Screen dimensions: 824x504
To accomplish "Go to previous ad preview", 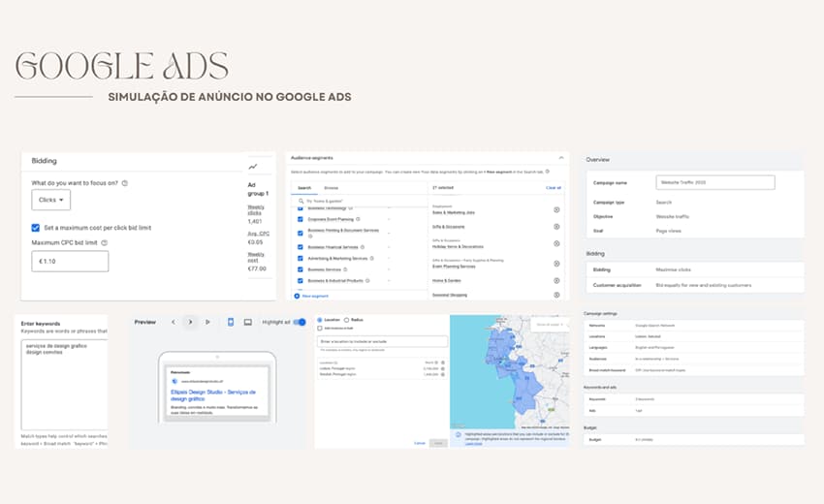I will click(x=174, y=322).
